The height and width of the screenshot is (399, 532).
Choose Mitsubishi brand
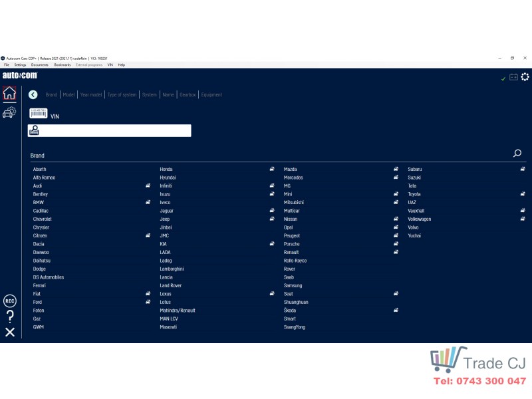click(294, 202)
